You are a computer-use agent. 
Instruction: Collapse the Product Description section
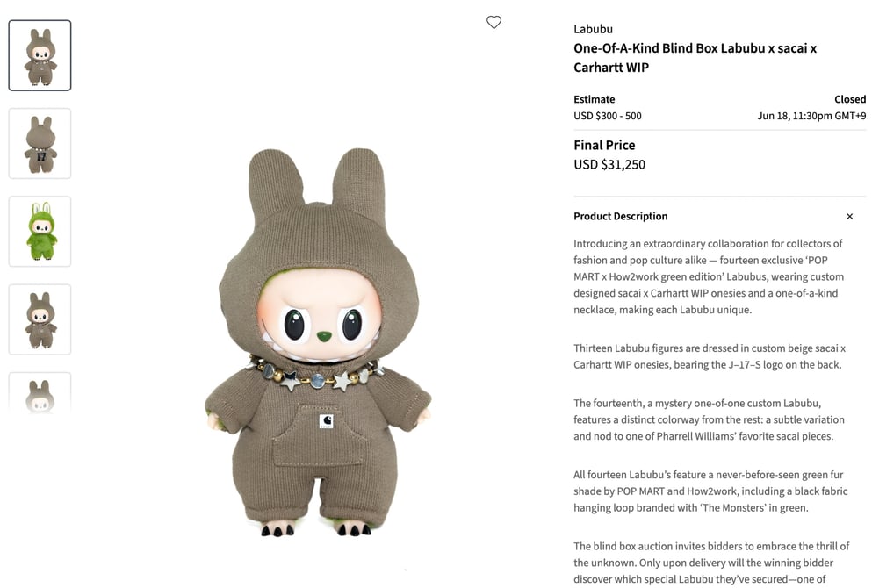pos(849,216)
